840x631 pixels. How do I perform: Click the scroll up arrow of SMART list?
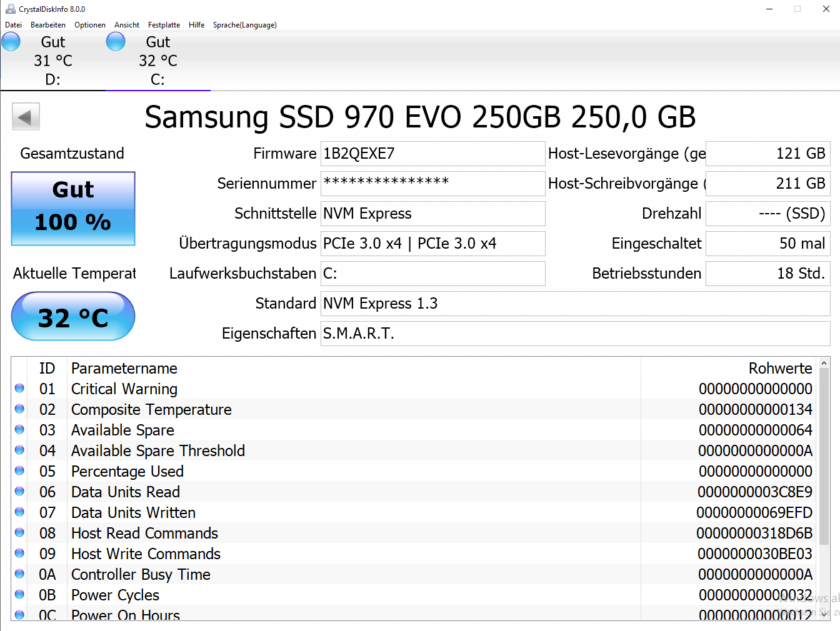click(x=824, y=363)
